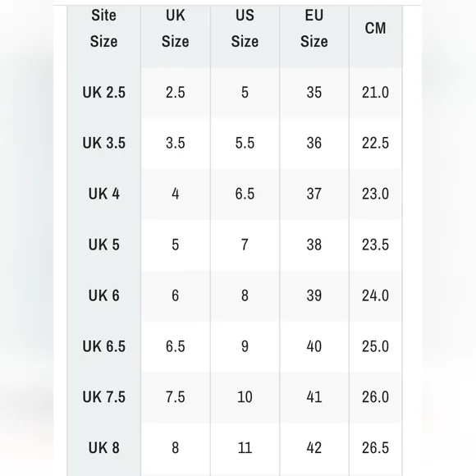
Task: Select the US size 10 cell
Action: 245,397
